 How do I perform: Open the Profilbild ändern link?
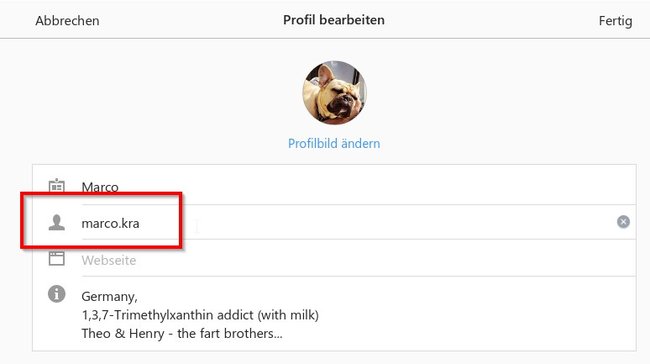click(x=334, y=143)
